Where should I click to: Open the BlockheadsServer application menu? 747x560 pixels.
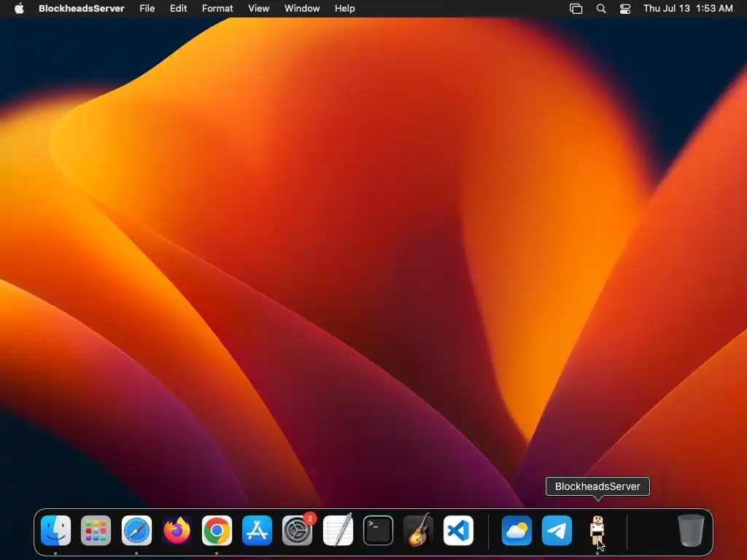[x=82, y=8]
